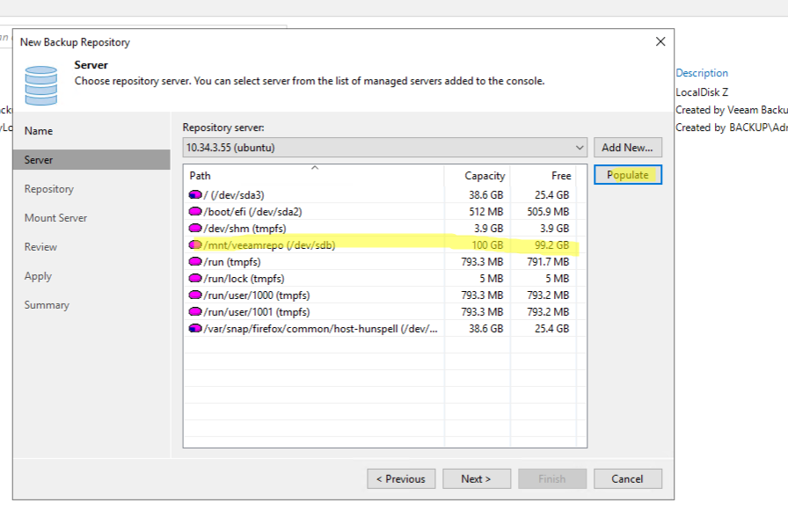Sort the list by the Free column

544,176
